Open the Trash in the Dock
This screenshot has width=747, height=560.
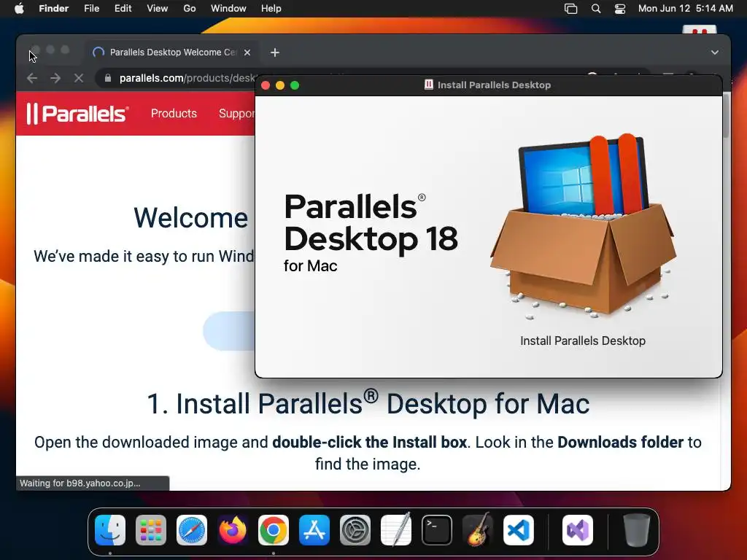coord(636,530)
